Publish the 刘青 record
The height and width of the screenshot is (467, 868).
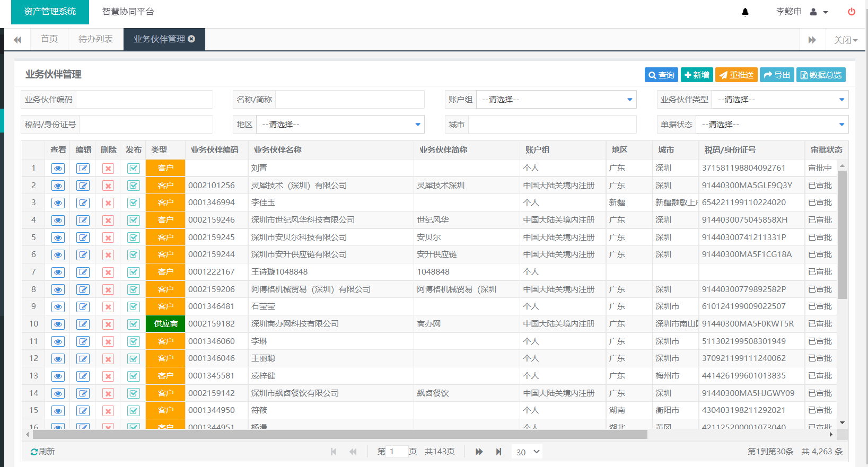tap(134, 168)
